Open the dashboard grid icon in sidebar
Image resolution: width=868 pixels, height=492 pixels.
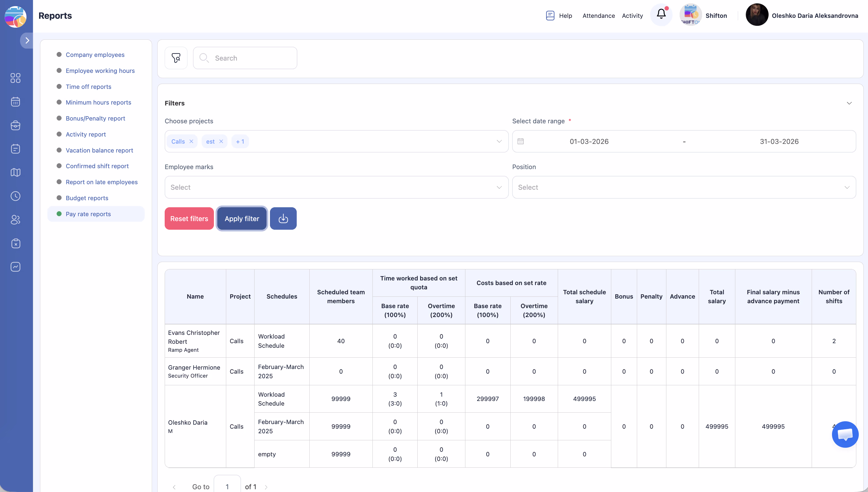tap(16, 78)
